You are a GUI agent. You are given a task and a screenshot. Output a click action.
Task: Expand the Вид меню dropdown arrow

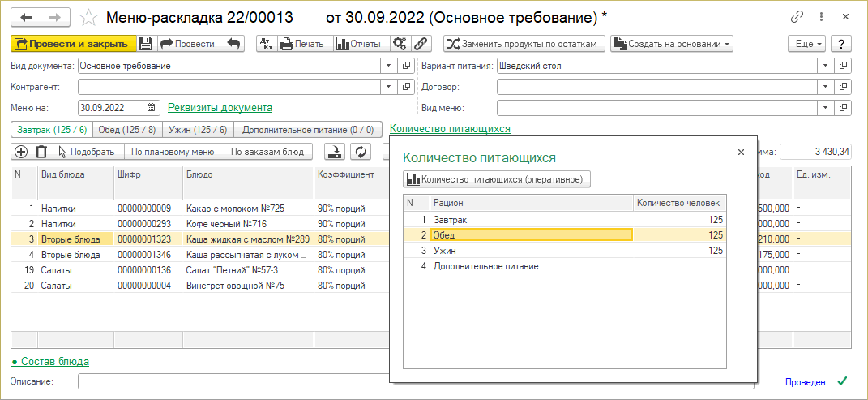click(x=826, y=107)
